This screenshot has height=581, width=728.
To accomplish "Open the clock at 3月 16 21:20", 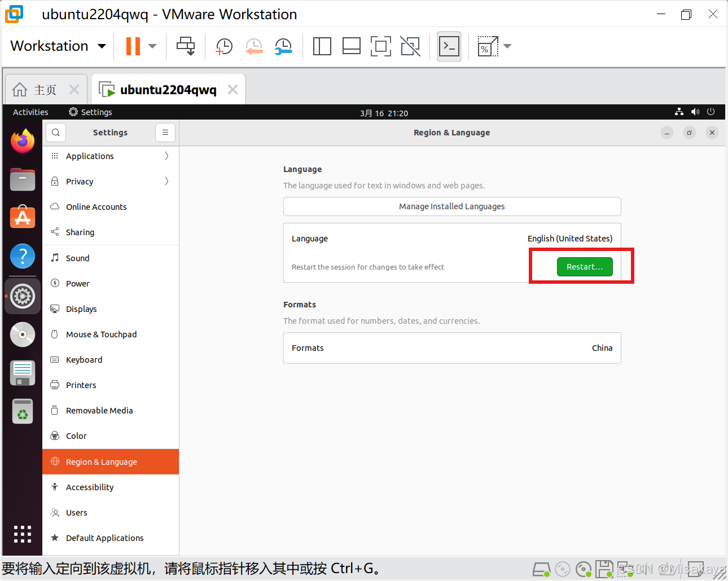I will [384, 113].
